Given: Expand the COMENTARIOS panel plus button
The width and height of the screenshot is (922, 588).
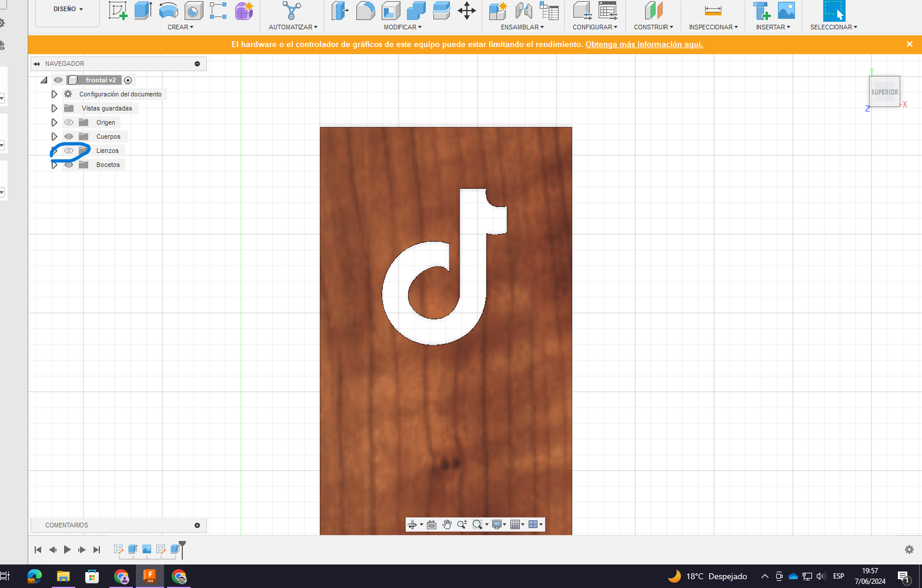Looking at the screenshot, I should tap(197, 525).
